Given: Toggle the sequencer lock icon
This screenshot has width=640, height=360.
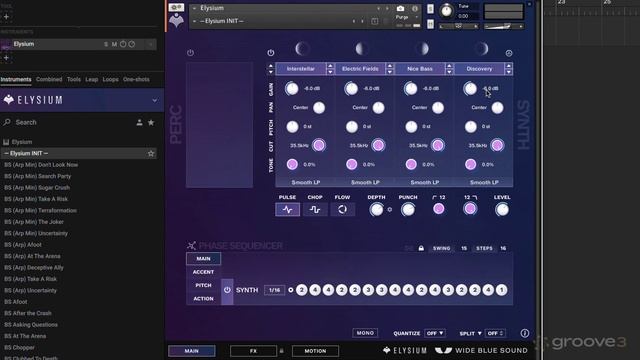Looking at the screenshot, I should tap(421, 248).
